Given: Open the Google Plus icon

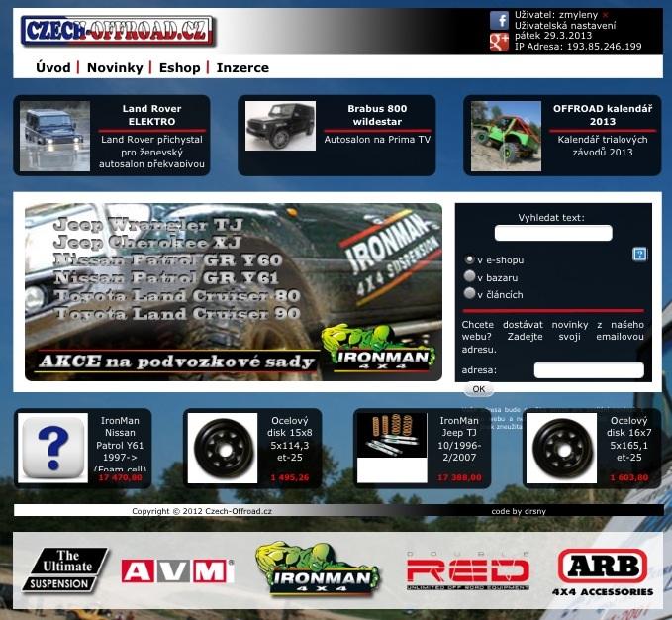Looking at the screenshot, I should click(499, 42).
